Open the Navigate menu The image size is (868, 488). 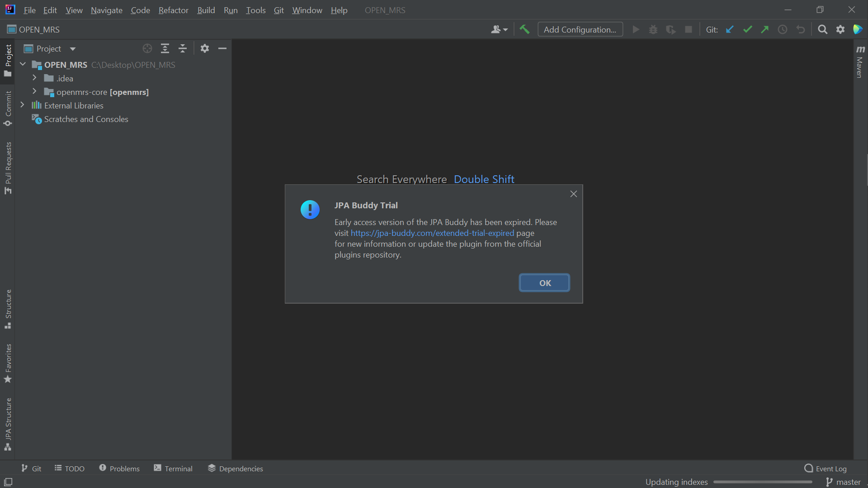pos(107,10)
